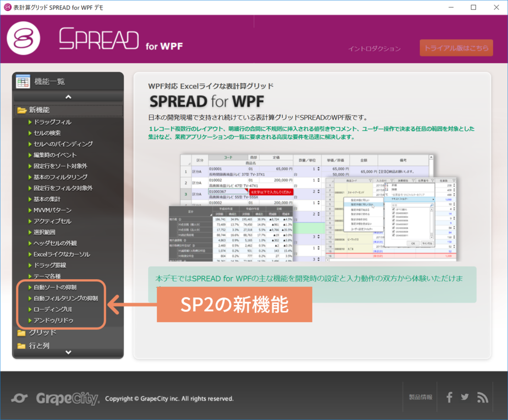The height and width of the screenshot is (420, 508).
Task: Select 選択範囲 demo
Action: coord(44,232)
